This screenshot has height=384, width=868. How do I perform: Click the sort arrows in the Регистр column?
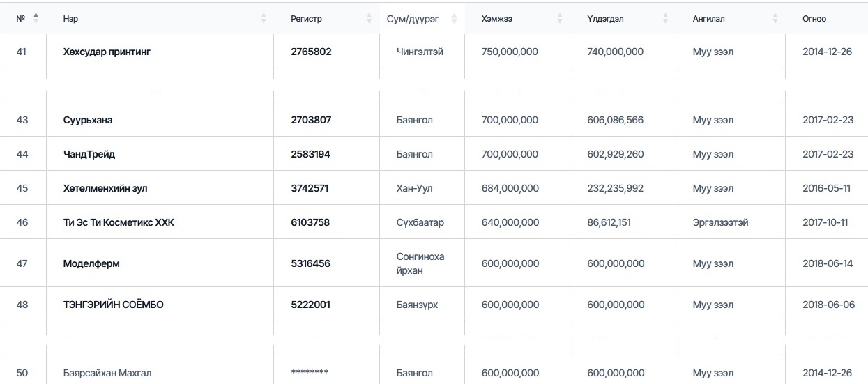coord(370,19)
